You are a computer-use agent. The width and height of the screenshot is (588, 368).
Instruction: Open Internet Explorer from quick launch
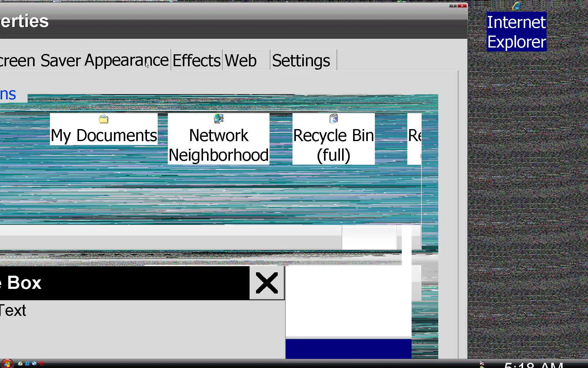[27, 363]
